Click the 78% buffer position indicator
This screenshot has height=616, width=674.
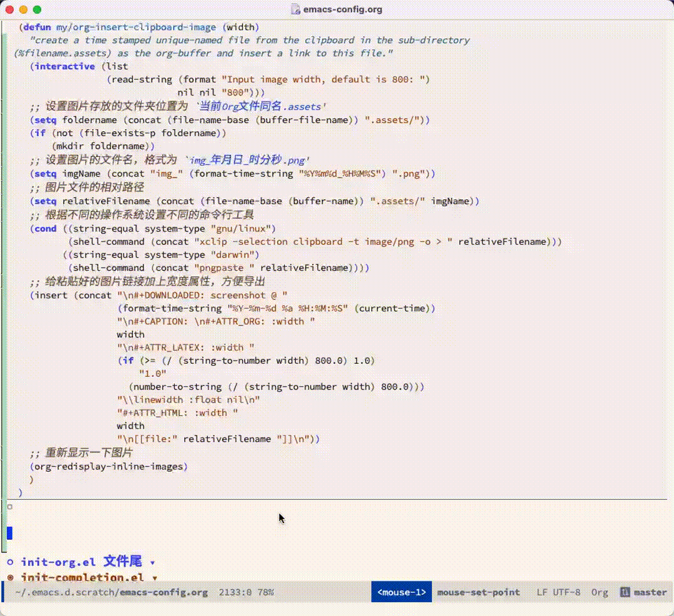click(x=266, y=592)
